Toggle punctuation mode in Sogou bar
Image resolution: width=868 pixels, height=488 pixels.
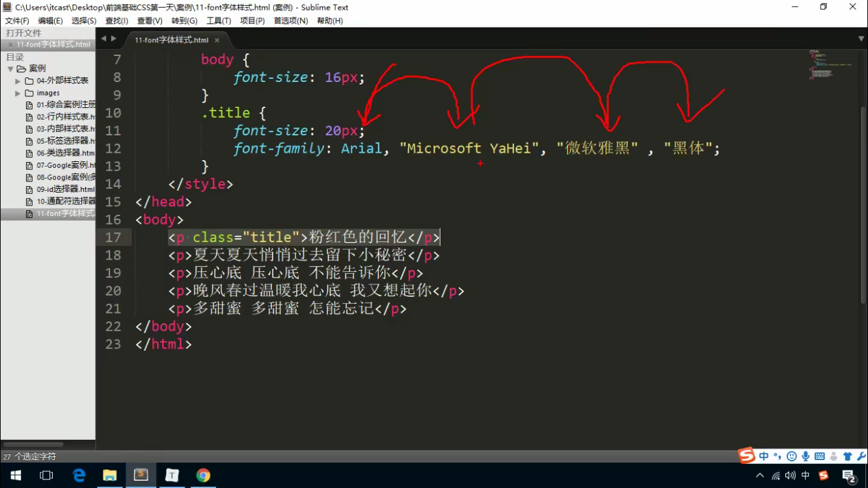click(778, 457)
